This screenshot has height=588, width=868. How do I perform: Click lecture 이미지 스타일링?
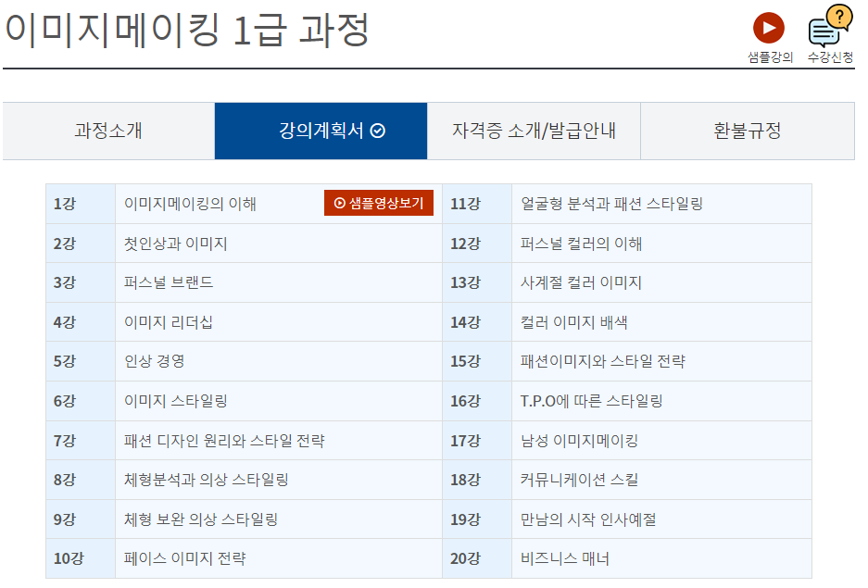175,401
